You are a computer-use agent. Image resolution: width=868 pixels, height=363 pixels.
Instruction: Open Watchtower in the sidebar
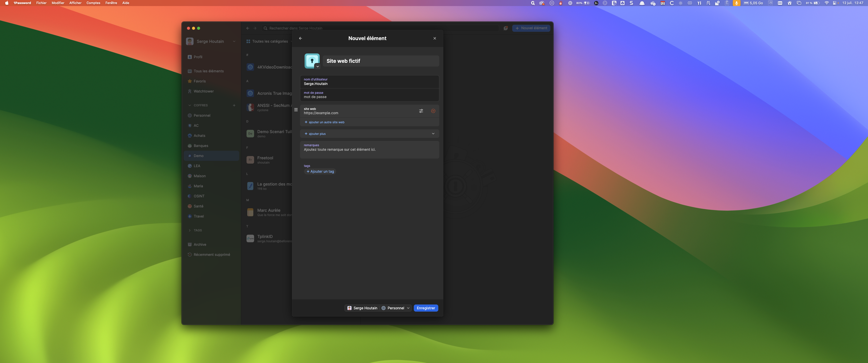tap(203, 91)
